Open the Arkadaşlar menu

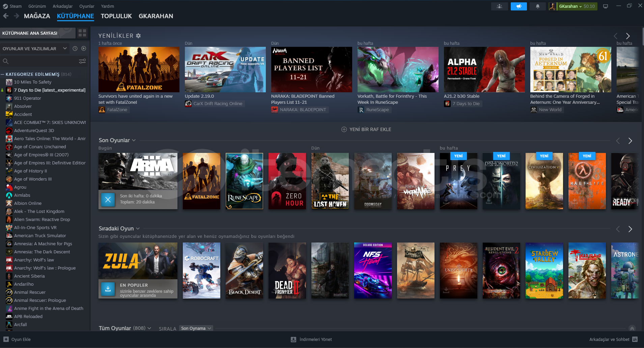(x=63, y=6)
